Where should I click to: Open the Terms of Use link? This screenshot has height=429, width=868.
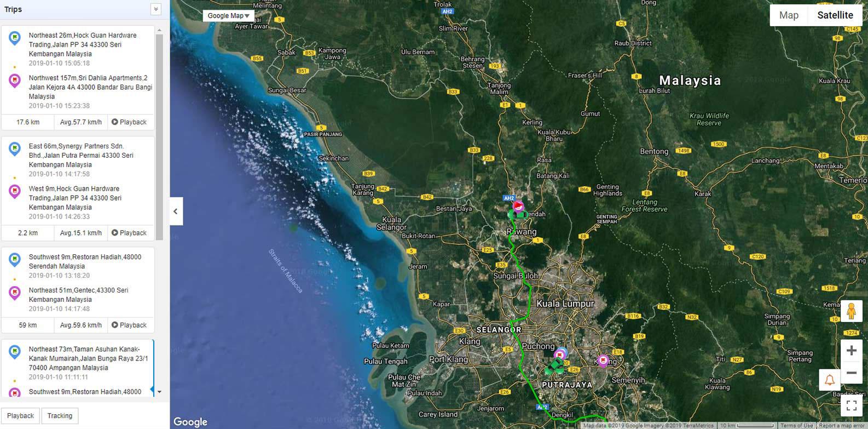tap(796, 426)
